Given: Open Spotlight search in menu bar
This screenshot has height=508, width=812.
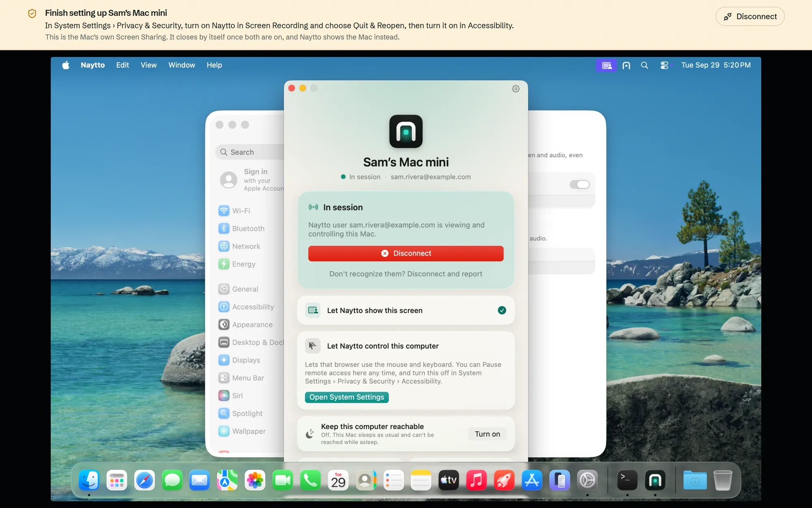Looking at the screenshot, I should click(x=644, y=65).
